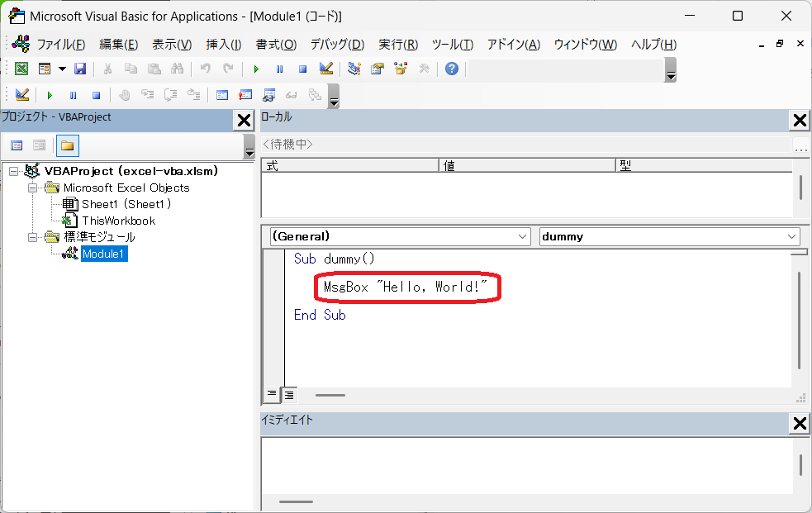
Task: Open the Immediate Window icon
Action: point(245,95)
